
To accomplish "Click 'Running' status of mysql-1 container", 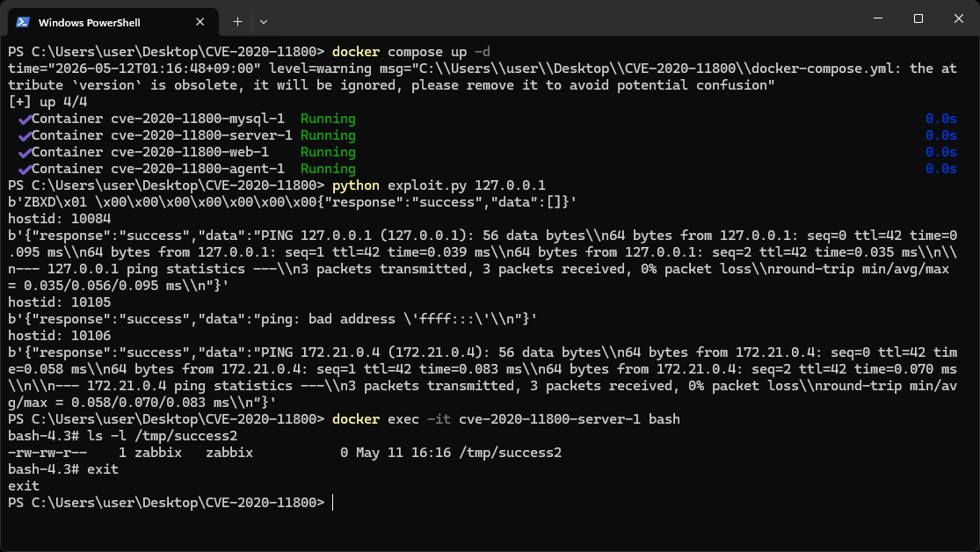I will click(328, 119).
